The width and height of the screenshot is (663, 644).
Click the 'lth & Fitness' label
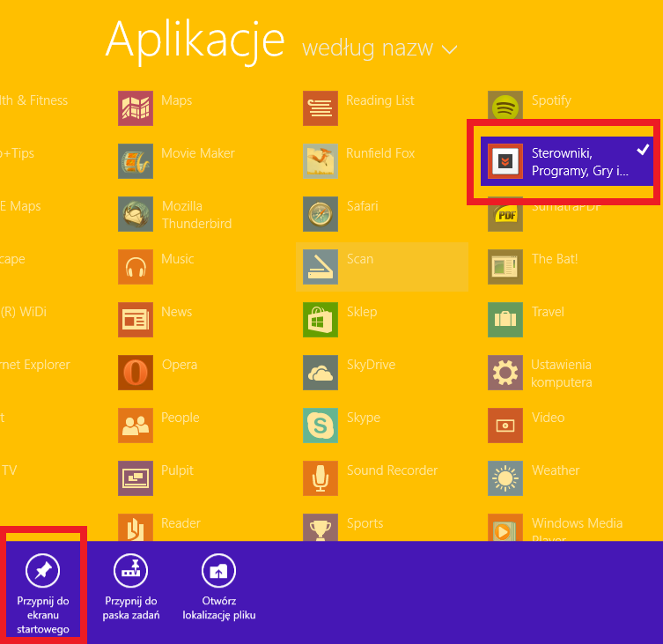(x=33, y=100)
